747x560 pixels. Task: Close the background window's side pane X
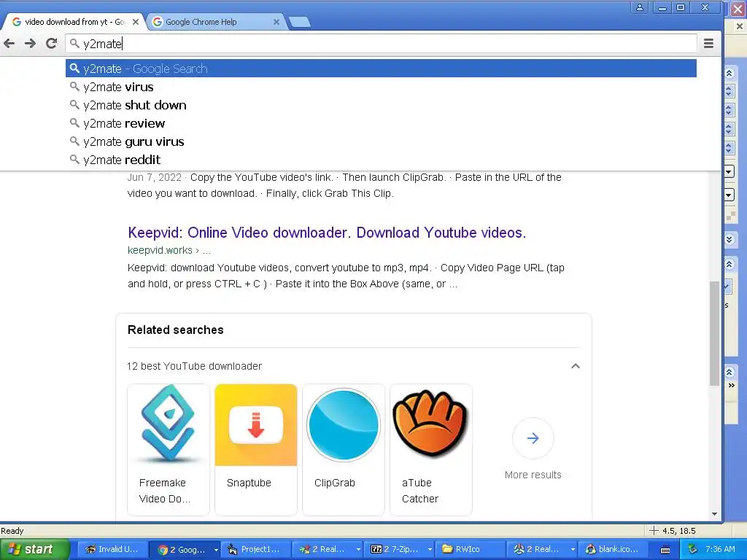(739, 26)
